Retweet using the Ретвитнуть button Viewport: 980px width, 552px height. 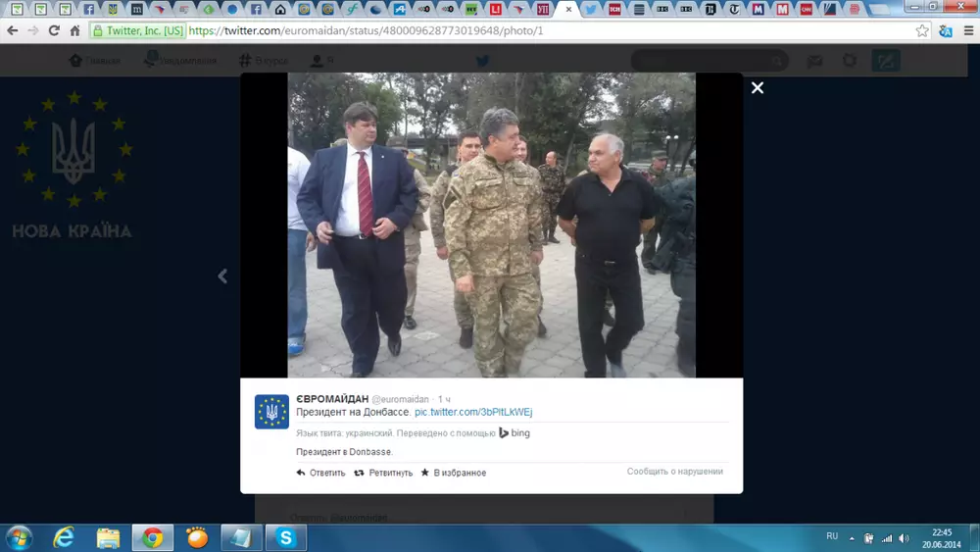click(x=383, y=473)
